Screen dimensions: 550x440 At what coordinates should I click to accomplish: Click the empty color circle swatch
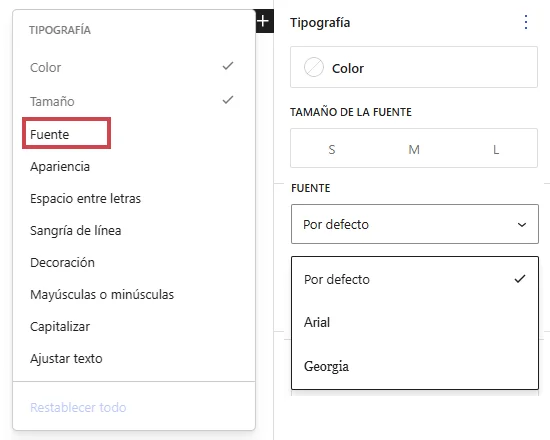pyautogui.click(x=314, y=67)
